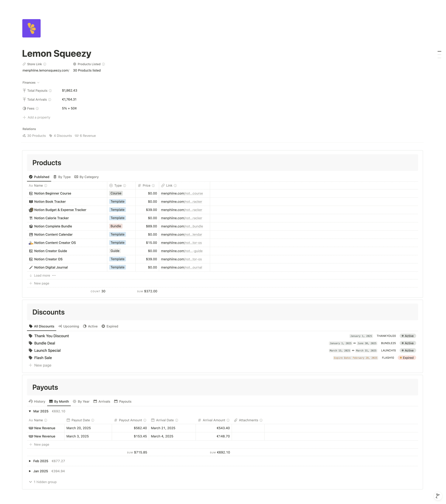This screenshot has width=446, height=504.
Task: Open the menphiine.lemonsqueezy.com store link
Action: click(46, 70)
